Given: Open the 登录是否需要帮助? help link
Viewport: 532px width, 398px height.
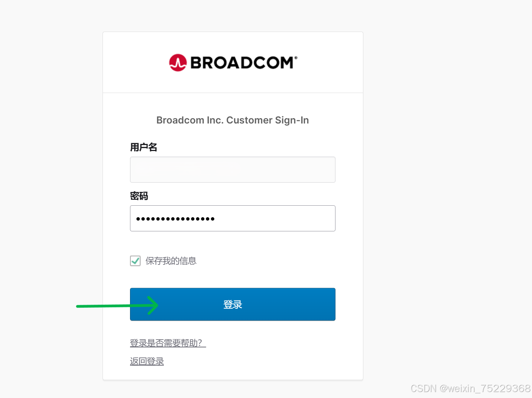Looking at the screenshot, I should (x=168, y=343).
